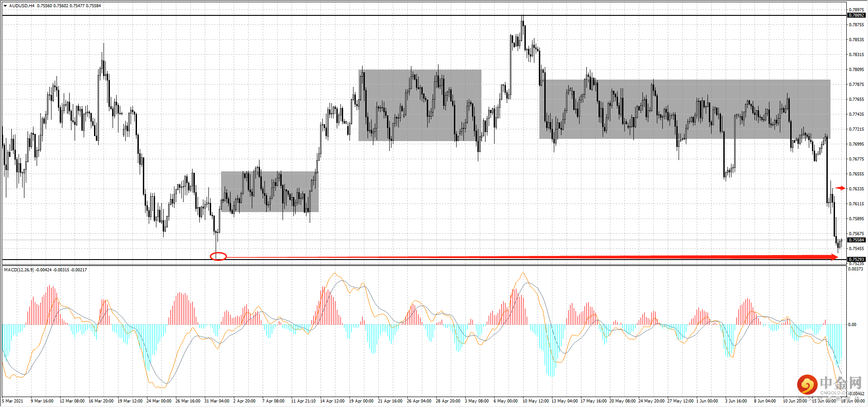Image resolution: width=868 pixels, height=407 pixels.
Task: Click the 26 Apr 04:00 time label
Action: (419, 401)
